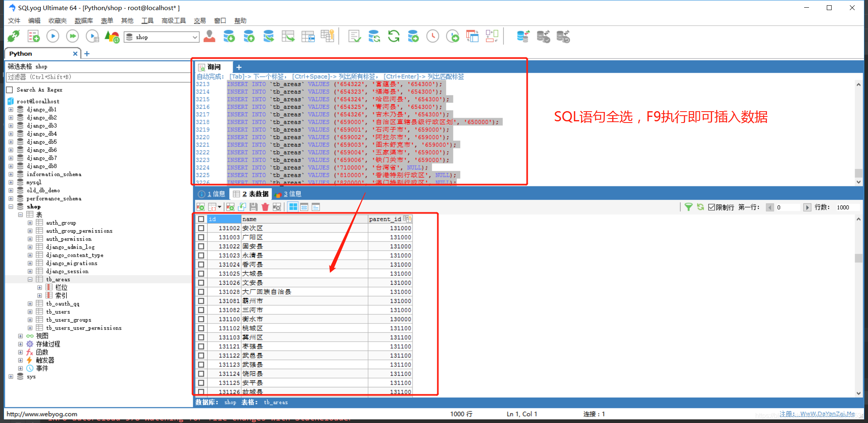Screen dimensions: 868x423
Task: Click the export database backup icon
Action: [249, 37]
